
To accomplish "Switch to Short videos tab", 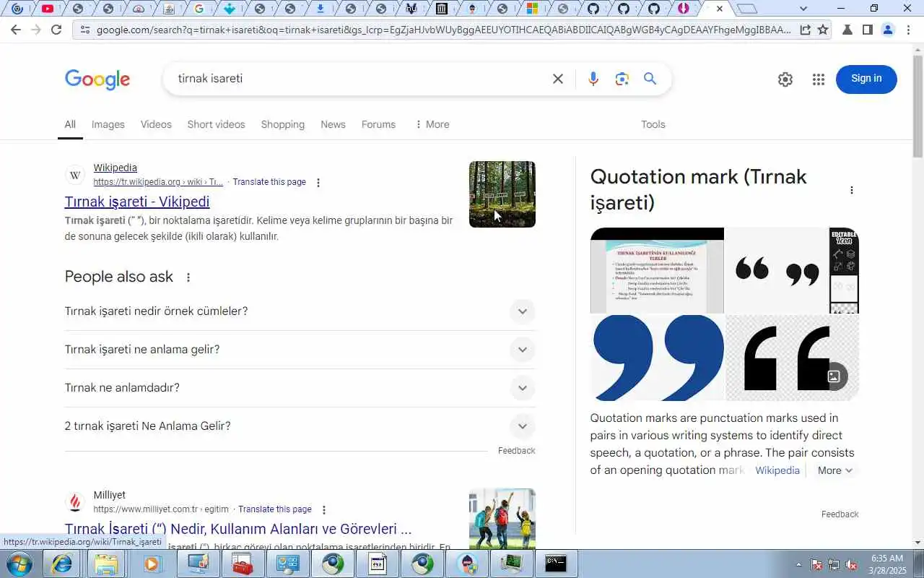I will [x=216, y=124].
